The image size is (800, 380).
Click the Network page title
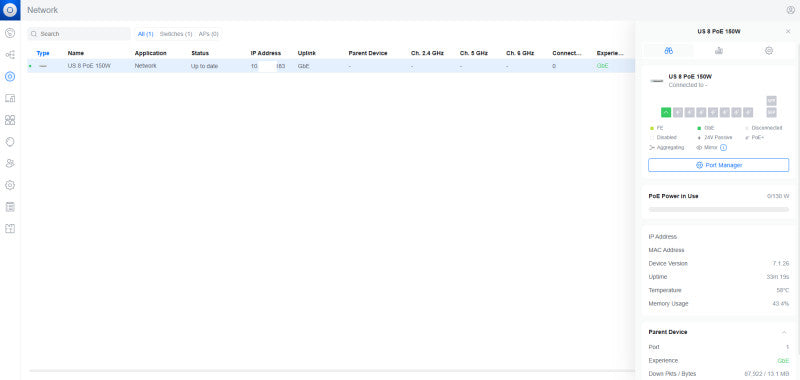click(x=42, y=10)
